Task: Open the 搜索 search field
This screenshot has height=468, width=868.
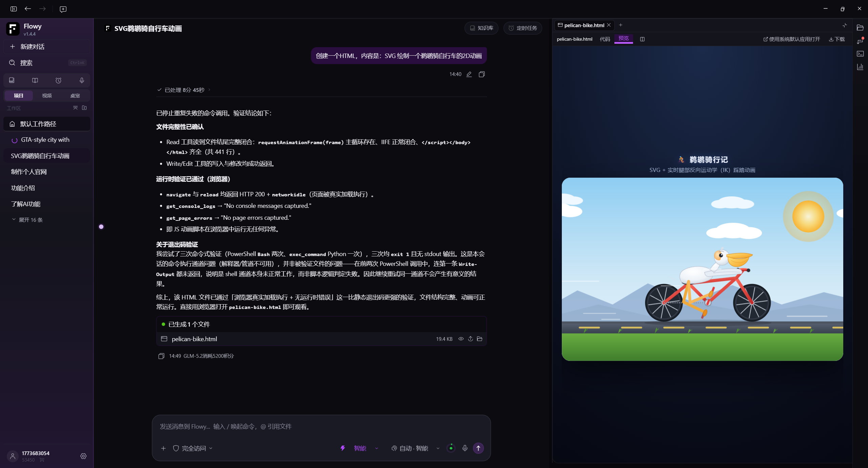Action: click(x=47, y=63)
